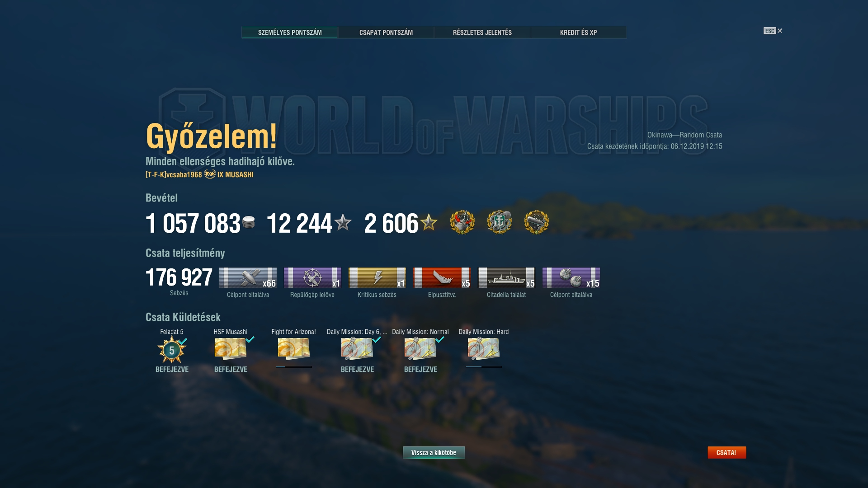Click Fight for Arizona progress bar
Image resolution: width=868 pixels, height=488 pixels.
(294, 367)
